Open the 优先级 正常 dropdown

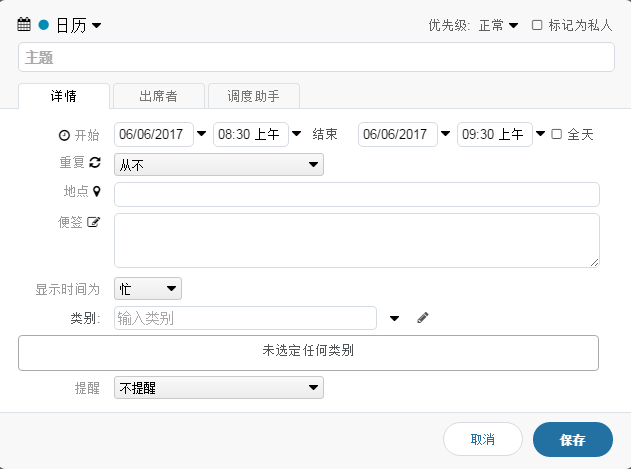pyautogui.click(x=498, y=25)
